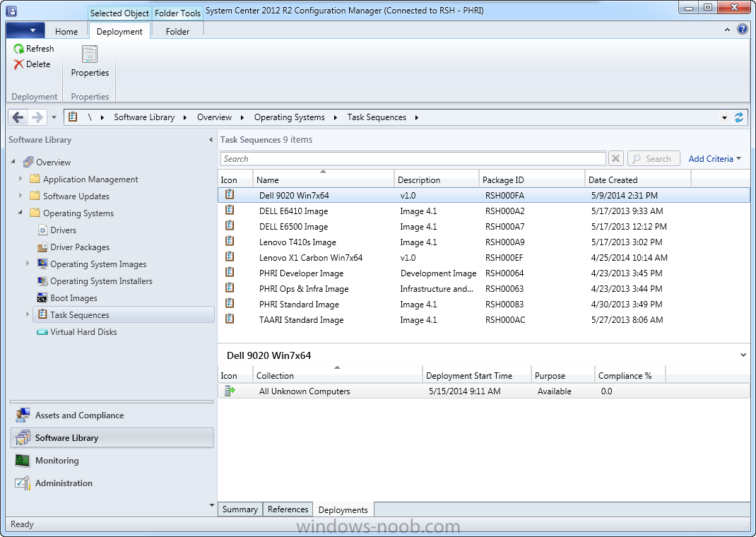The image size is (756, 537).
Task: Select the DELL E6410 Image row
Action: tap(484, 211)
